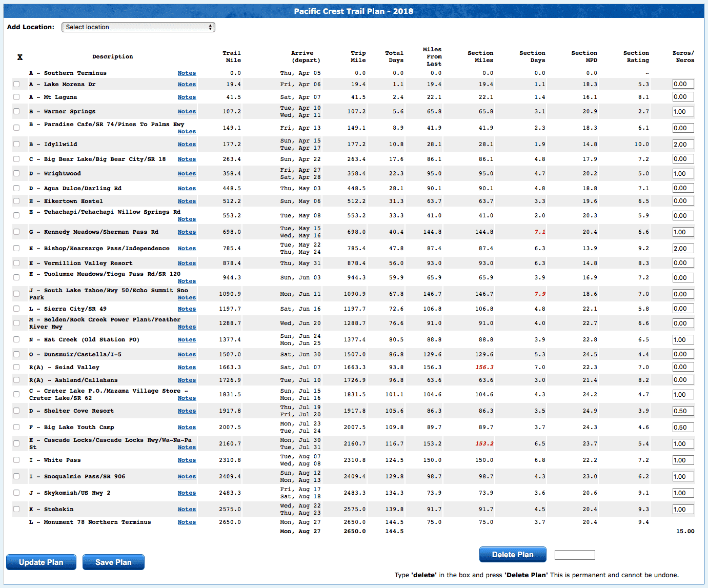The image size is (708, 588).
Task: Open Notes for Dunsmuir/Castella
Action: point(187,355)
